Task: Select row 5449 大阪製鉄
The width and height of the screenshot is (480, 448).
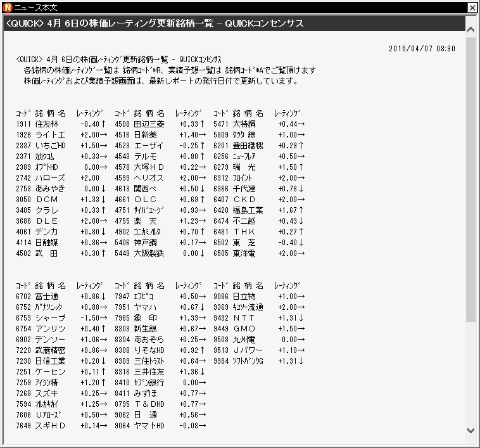Action: (160, 253)
